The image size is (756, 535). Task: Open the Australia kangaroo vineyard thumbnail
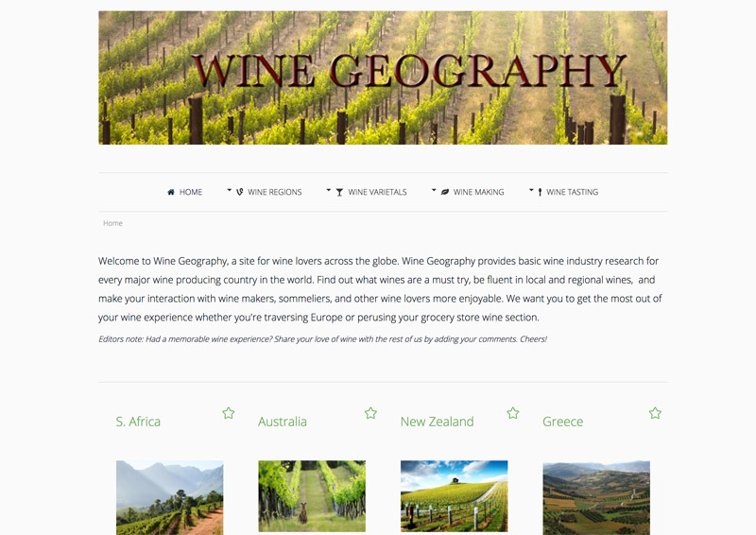312,496
